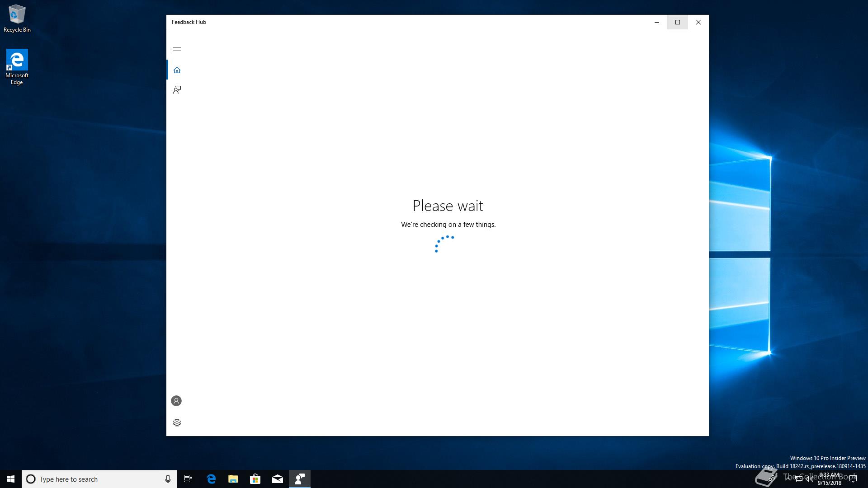Open the network status tray icon
This screenshot has height=488, width=868.
[799, 479]
